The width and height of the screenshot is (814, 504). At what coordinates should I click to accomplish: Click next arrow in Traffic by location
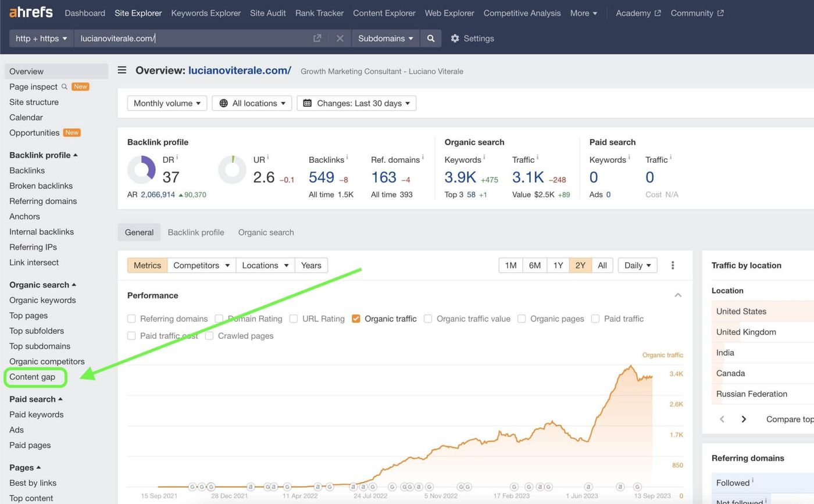(x=744, y=419)
